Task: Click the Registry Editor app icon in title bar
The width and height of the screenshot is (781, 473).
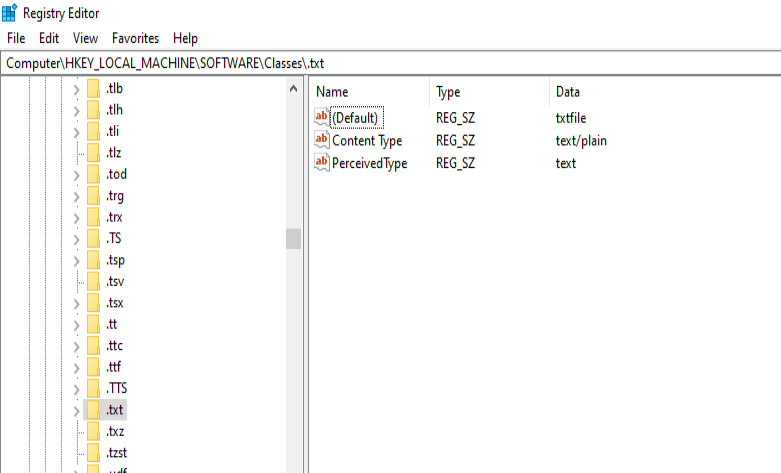Action: [10, 13]
